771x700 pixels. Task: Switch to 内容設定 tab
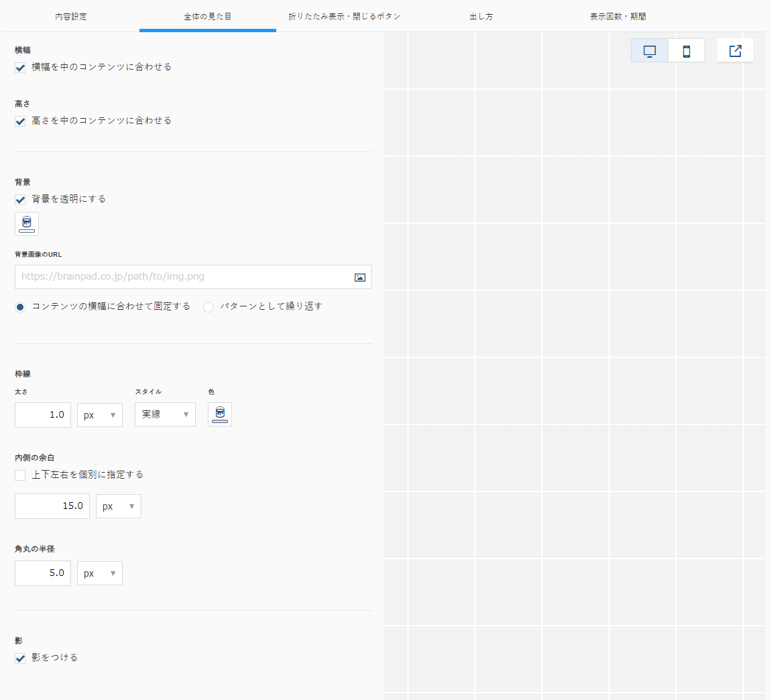pos(71,16)
